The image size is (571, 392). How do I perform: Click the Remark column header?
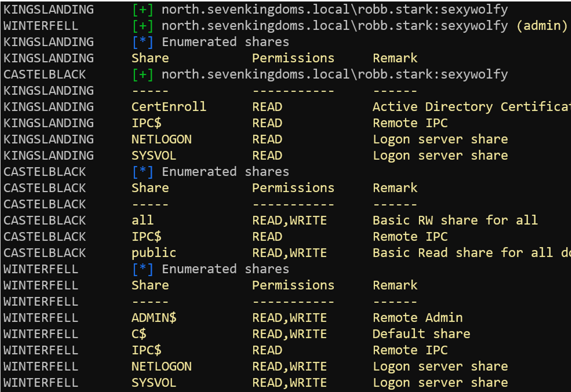[x=394, y=58]
